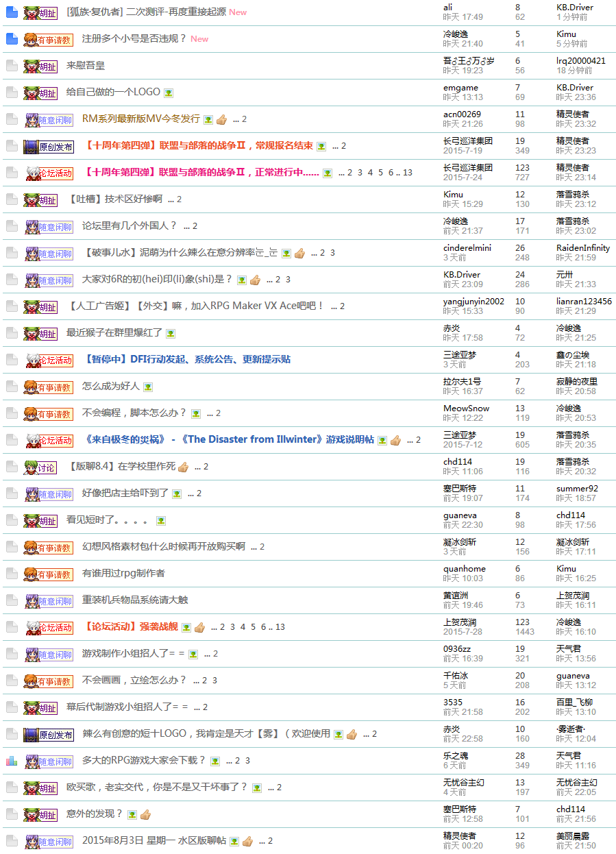Click the thumbs-up icon after 在学校里作死
This screenshot has width=616, height=854.
coord(183,467)
